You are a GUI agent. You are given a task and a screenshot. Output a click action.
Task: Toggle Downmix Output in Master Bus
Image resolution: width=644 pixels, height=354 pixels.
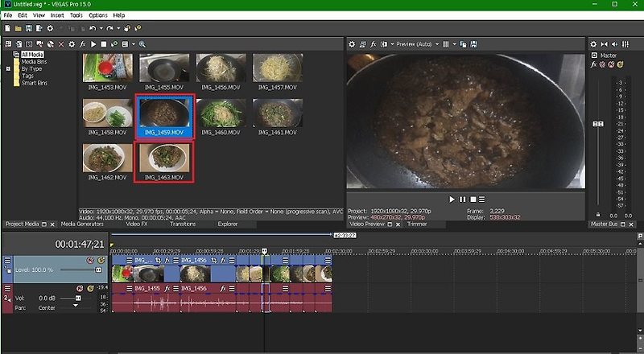pos(605,44)
